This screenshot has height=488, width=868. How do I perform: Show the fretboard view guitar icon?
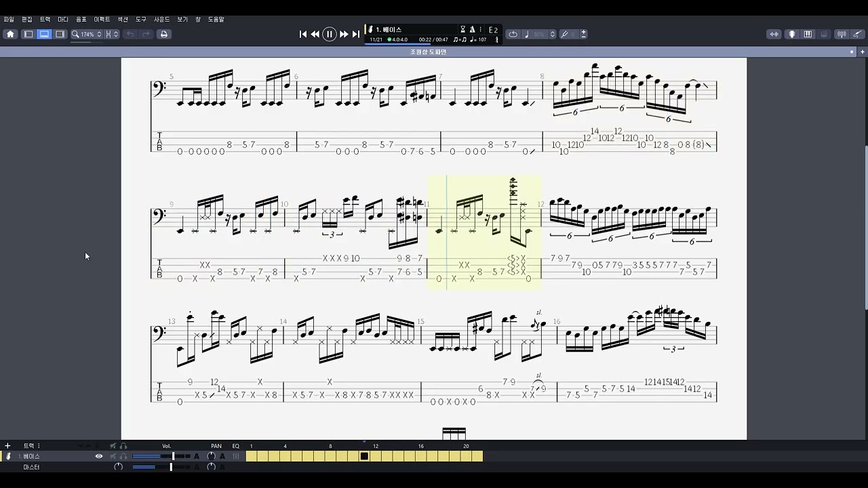(791, 34)
